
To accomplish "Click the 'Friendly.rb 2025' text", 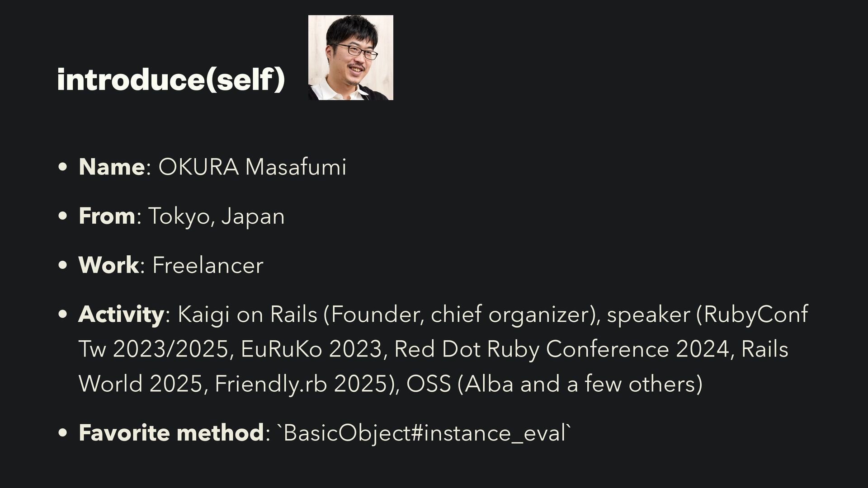I will 301,385.
